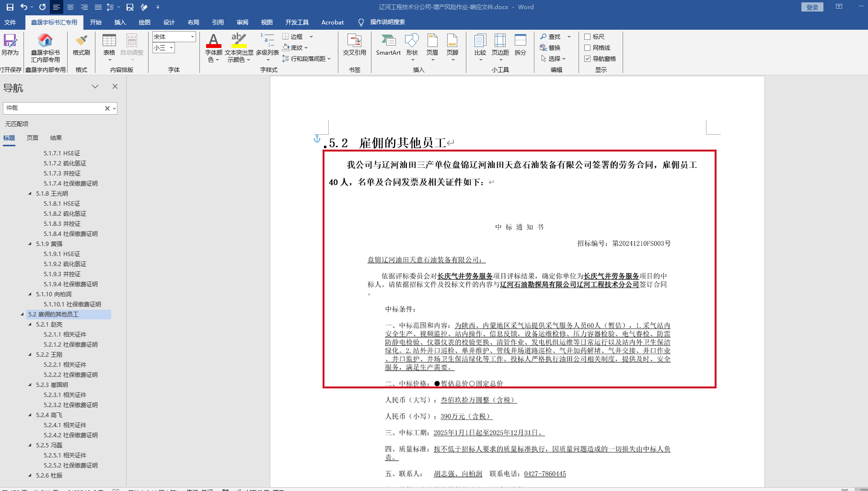Uncheck the 导航窗格 navigation pane checkbox
The width and height of the screenshot is (868, 491).
(587, 58)
